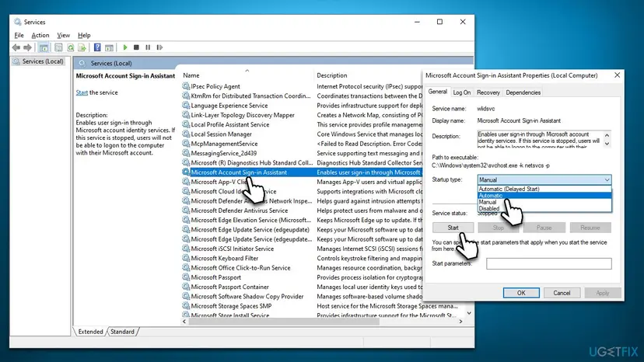Screen dimensions: 644x362
Task: Click the green Start Service play icon
Action: [x=125, y=47]
